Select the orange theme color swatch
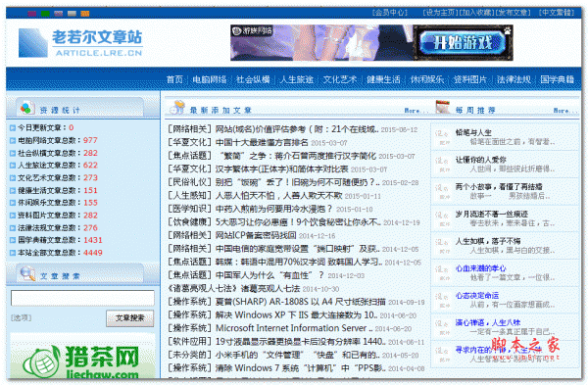This screenshot has height=385, width=588. tap(85, 14)
